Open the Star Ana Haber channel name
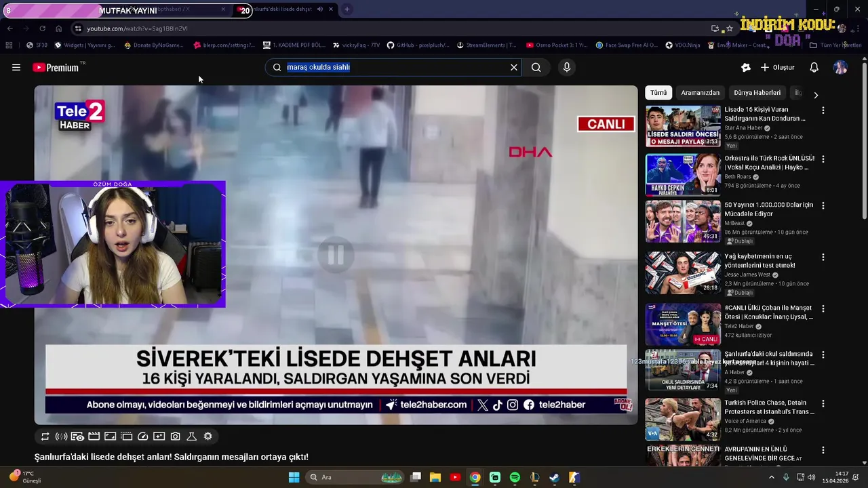868x488 pixels. (744, 128)
